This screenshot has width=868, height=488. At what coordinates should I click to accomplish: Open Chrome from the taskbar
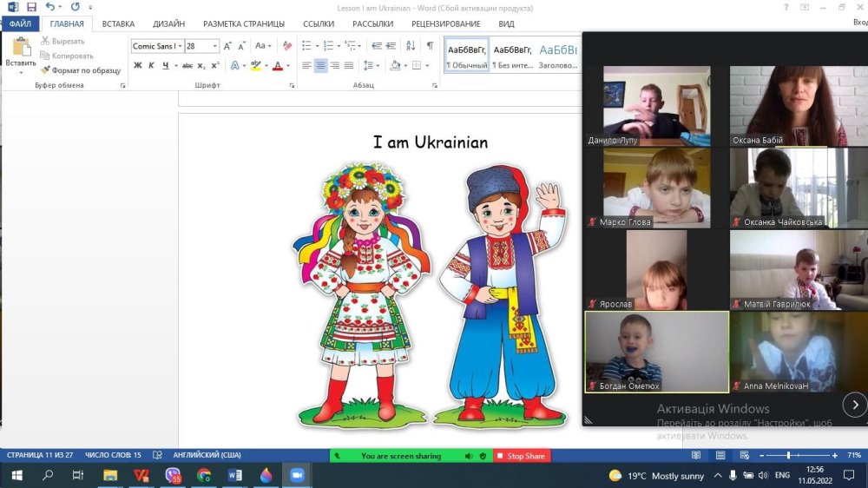point(204,475)
